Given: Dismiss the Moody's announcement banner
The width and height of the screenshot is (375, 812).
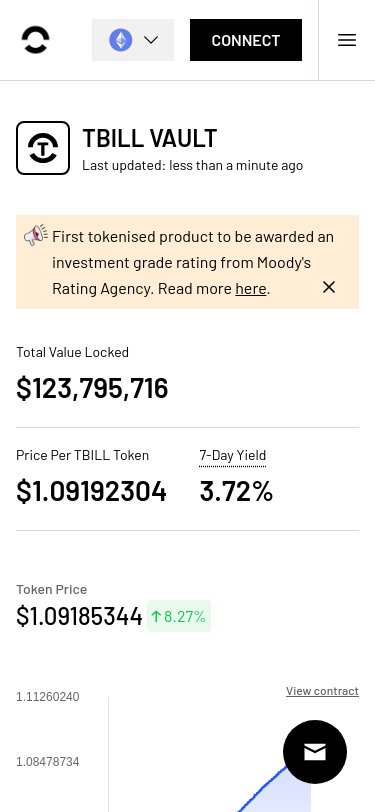Looking at the screenshot, I should coord(329,287).
